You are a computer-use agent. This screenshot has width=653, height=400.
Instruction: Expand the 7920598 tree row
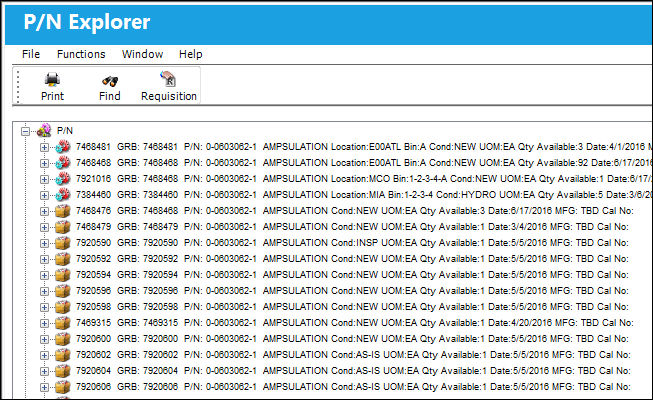pyautogui.click(x=44, y=308)
